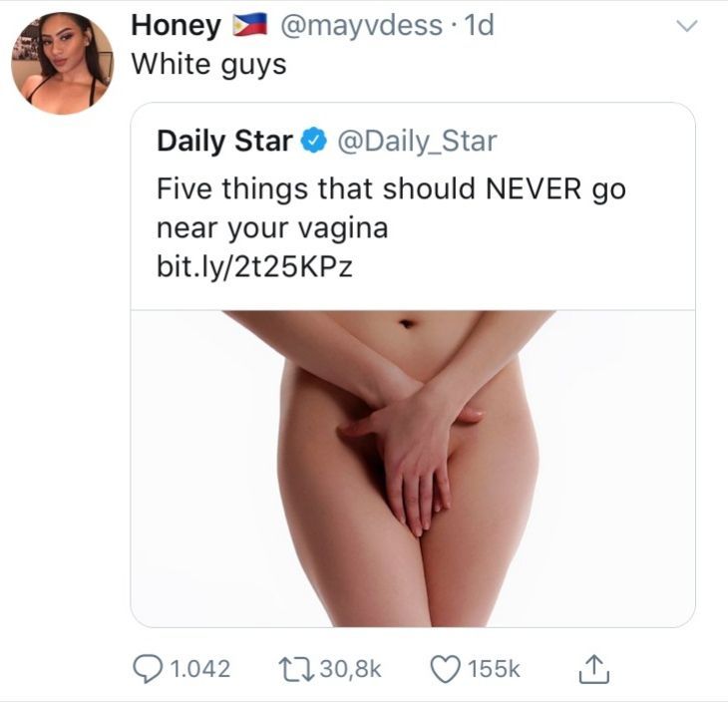Click the 155k likes count
The height and width of the screenshot is (702, 728).
click(x=493, y=669)
